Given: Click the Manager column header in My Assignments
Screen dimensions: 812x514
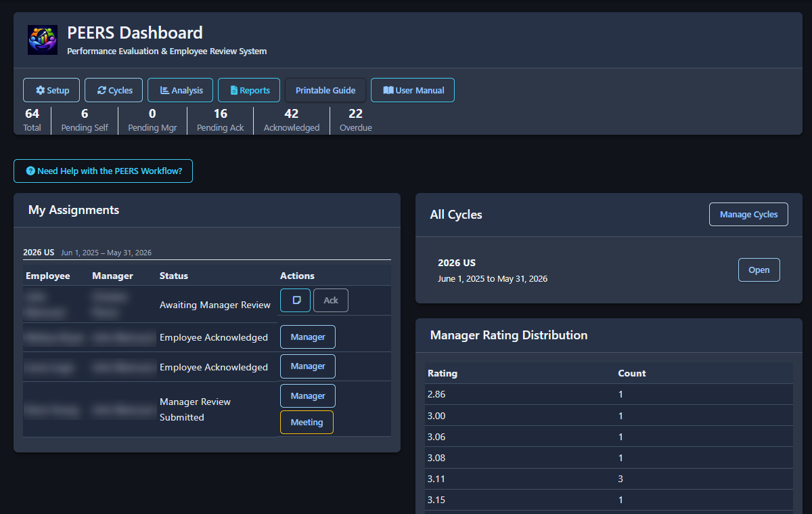Looking at the screenshot, I should (112, 276).
